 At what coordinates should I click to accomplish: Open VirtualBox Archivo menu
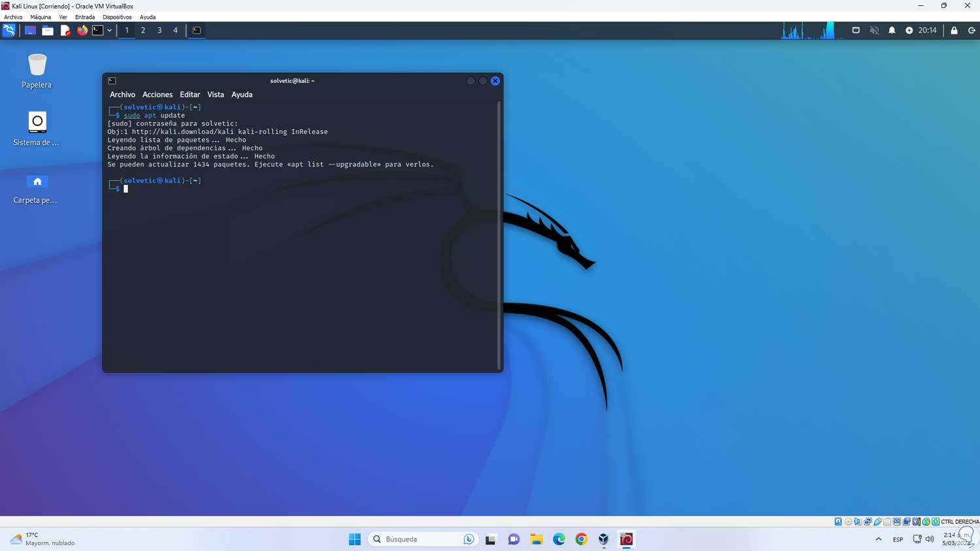pyautogui.click(x=13, y=17)
